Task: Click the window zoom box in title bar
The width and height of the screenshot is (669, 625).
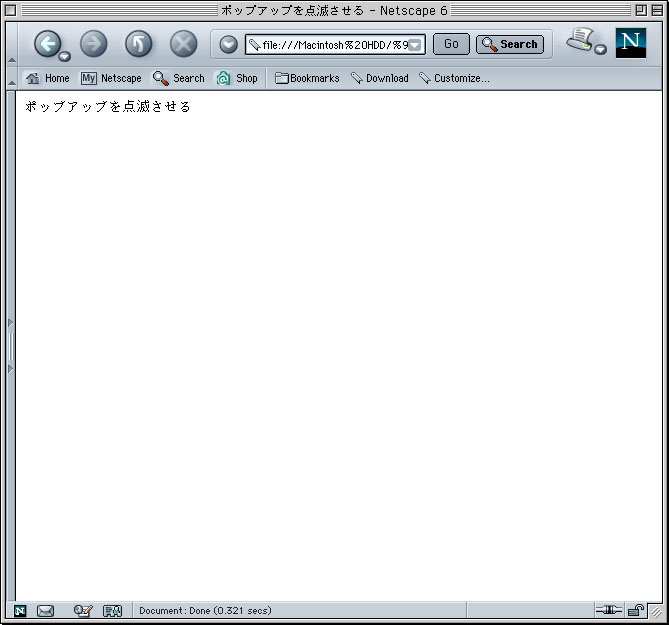Action: click(x=641, y=10)
